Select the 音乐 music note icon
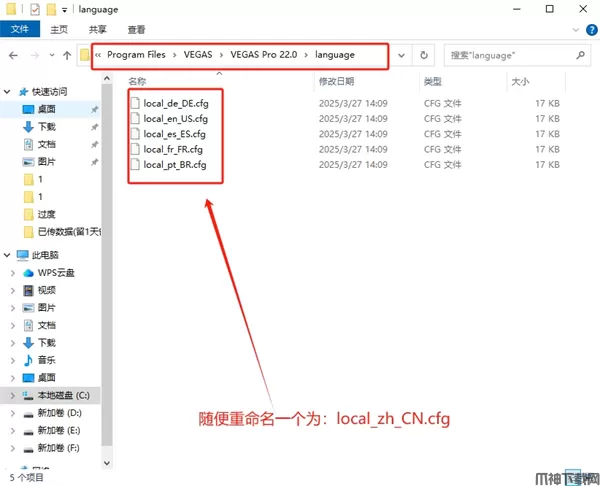 point(28,360)
